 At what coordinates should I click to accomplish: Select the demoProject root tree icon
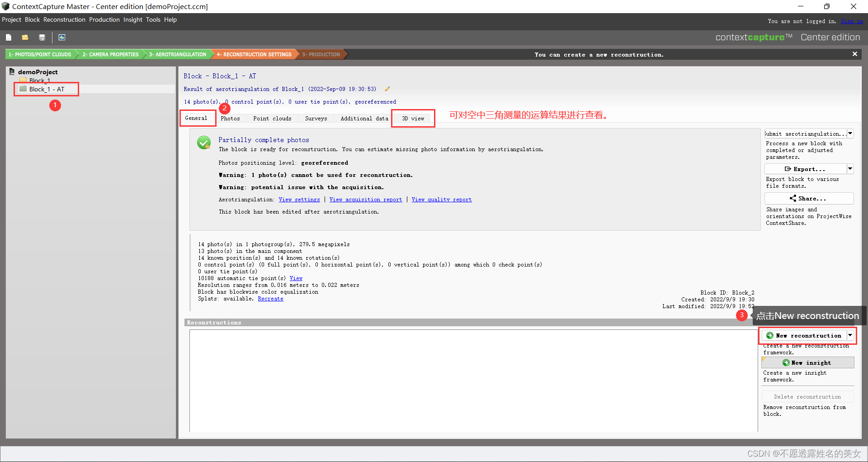click(12, 72)
